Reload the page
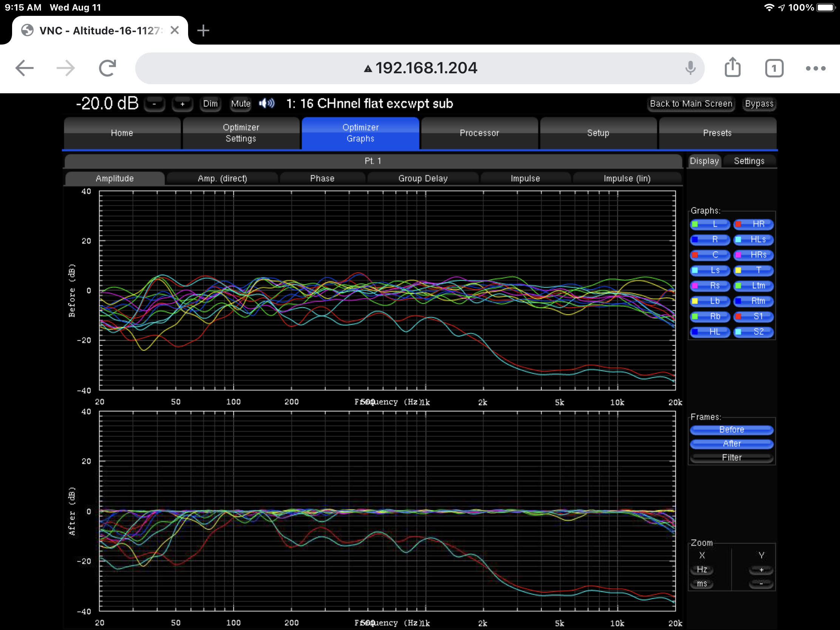The height and width of the screenshot is (630, 840). pyautogui.click(x=107, y=68)
